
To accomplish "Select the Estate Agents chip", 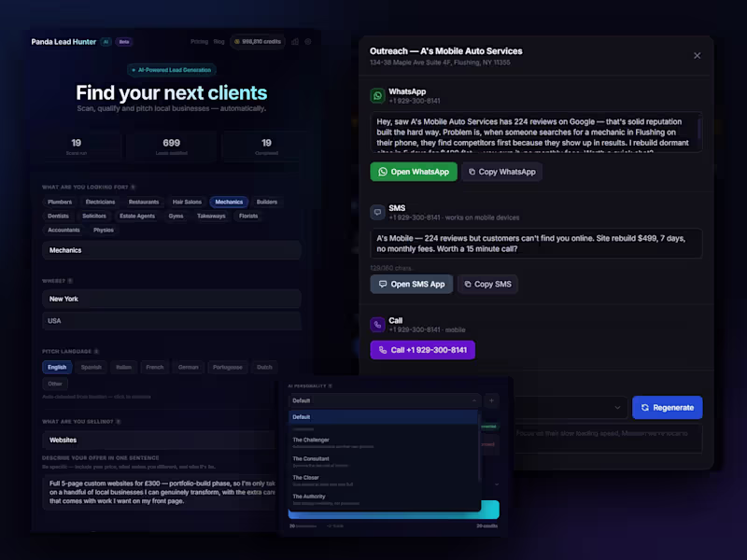I will coord(137,217).
